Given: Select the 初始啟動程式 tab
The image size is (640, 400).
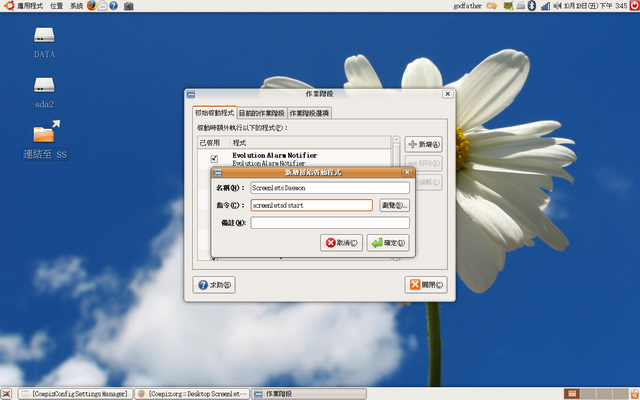Looking at the screenshot, I should tap(214, 113).
